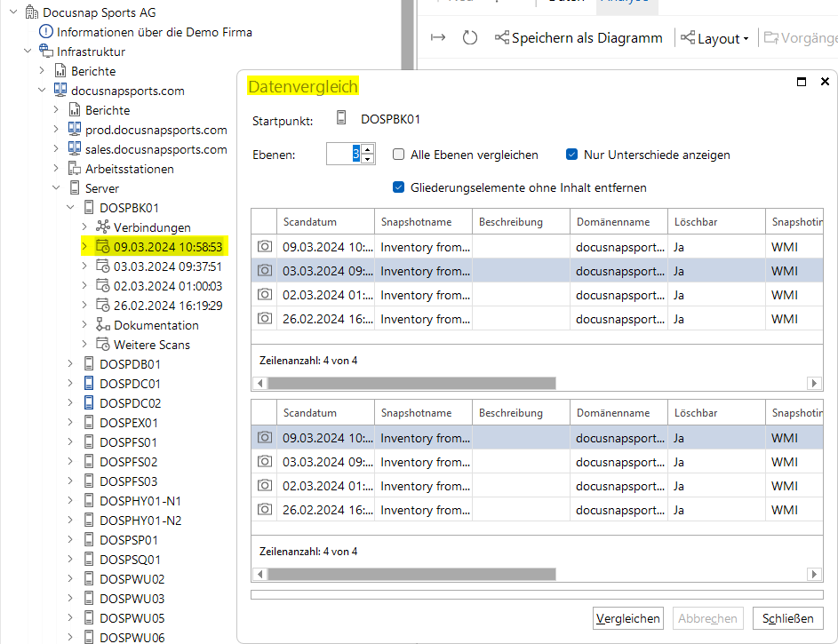
Task: Collapse the Server node
Action: click(x=56, y=188)
